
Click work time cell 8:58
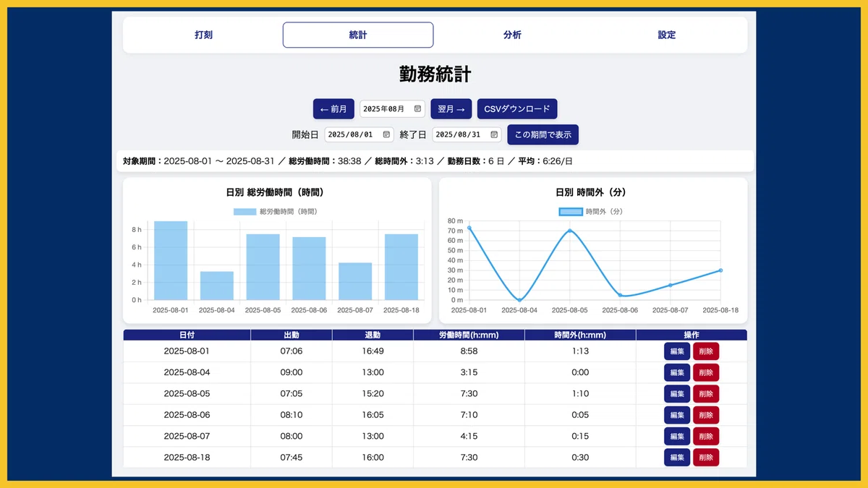point(469,351)
